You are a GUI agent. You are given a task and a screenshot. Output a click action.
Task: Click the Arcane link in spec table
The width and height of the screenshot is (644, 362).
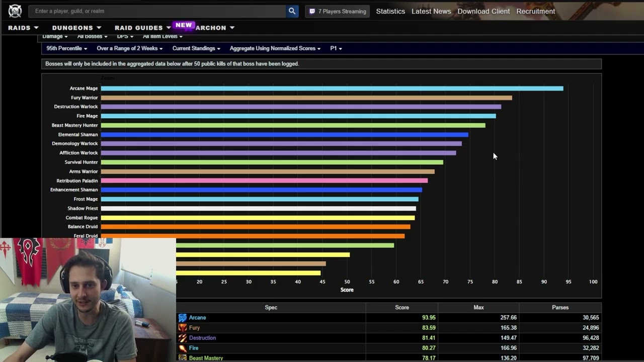(197, 318)
